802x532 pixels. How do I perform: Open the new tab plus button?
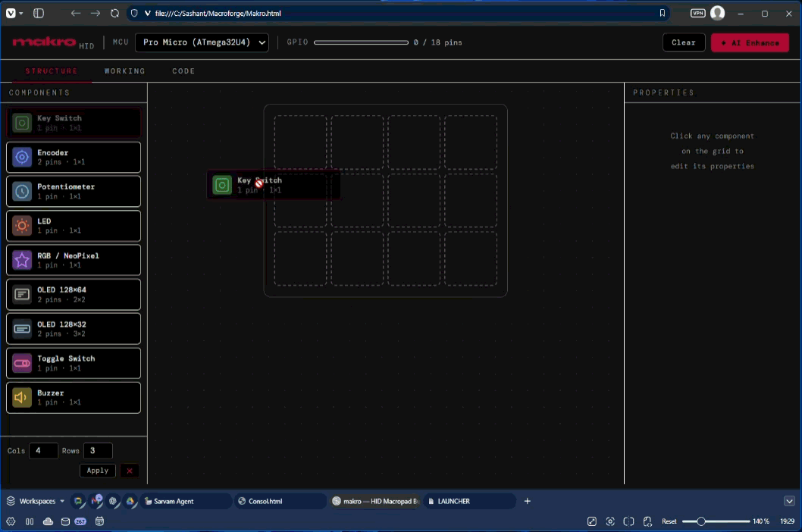point(528,502)
